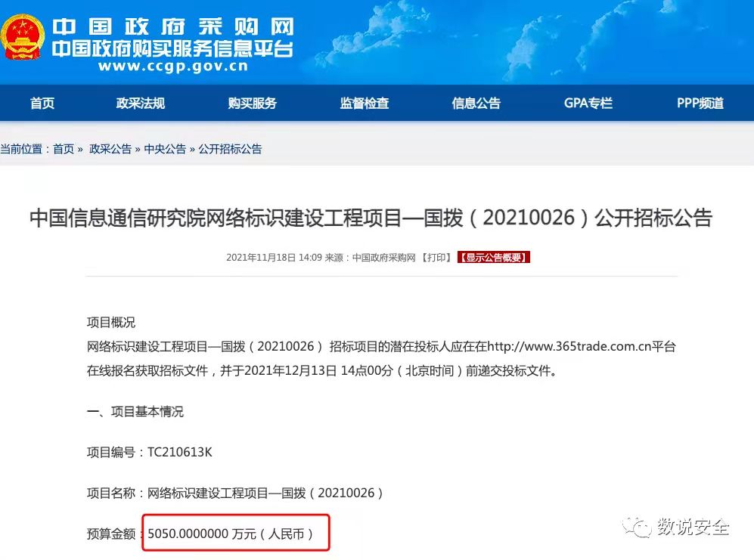Image resolution: width=754 pixels, height=560 pixels.
Task: Click the source text 来源：中国政府采购网
Action: click(x=371, y=258)
